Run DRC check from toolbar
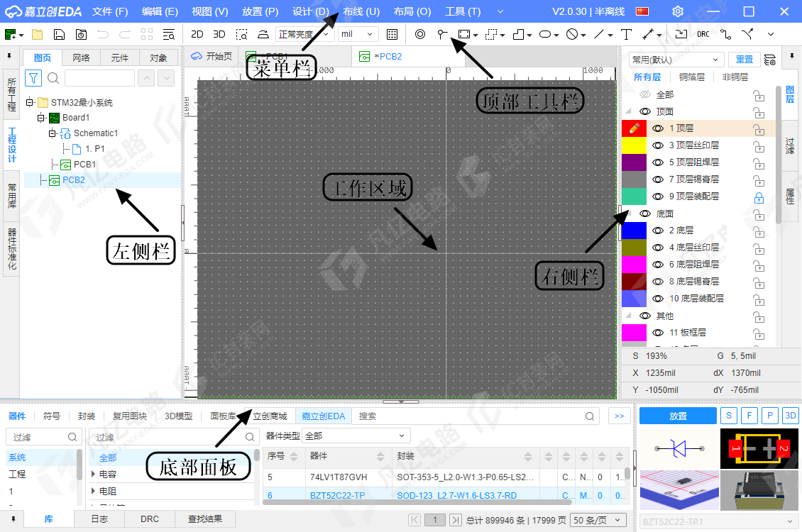This screenshot has width=802, height=532. tap(703, 34)
